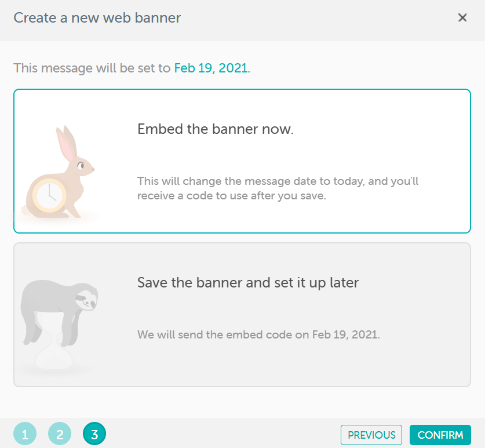The height and width of the screenshot is (448, 485).
Task: Jump to step 2 of the wizard
Action: [x=60, y=434]
